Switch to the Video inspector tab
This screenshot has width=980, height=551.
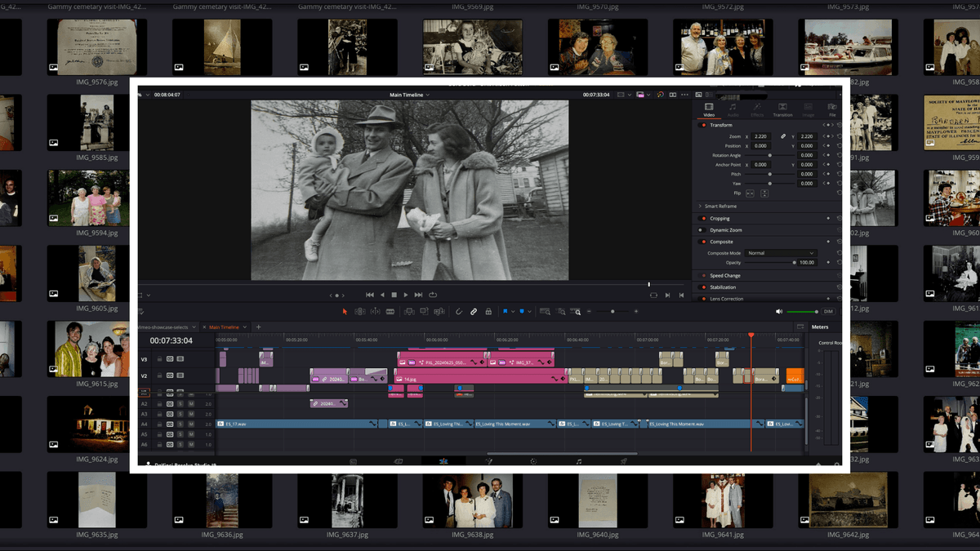(709, 110)
